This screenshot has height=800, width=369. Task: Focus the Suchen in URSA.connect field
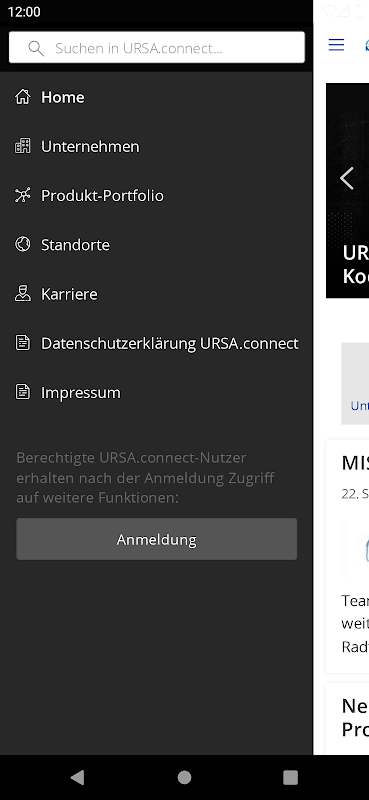point(157,47)
